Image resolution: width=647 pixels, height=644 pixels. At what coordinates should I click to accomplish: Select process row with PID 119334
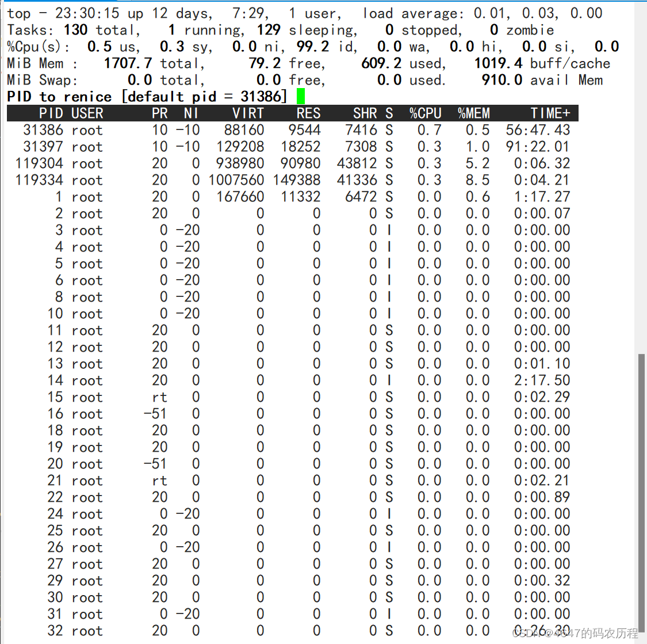click(x=230, y=180)
